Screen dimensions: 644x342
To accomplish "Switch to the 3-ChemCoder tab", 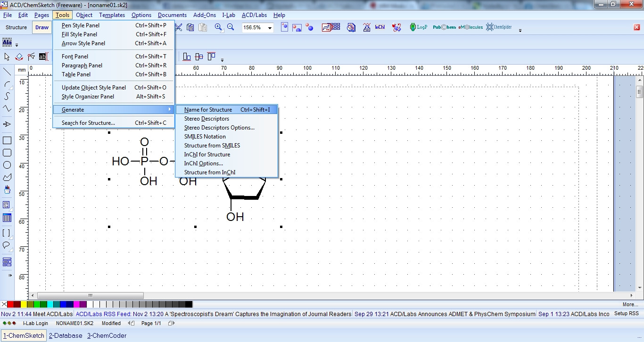I will point(107,335).
